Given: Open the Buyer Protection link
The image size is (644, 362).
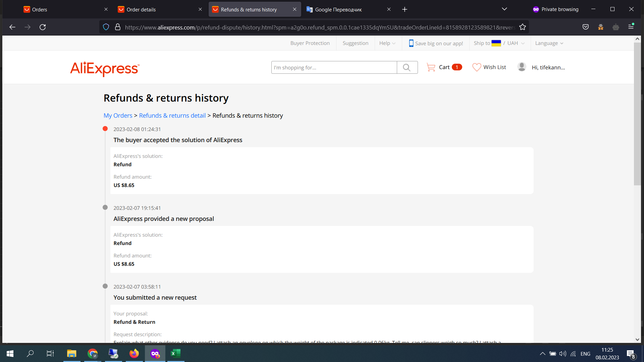Looking at the screenshot, I should tap(310, 43).
